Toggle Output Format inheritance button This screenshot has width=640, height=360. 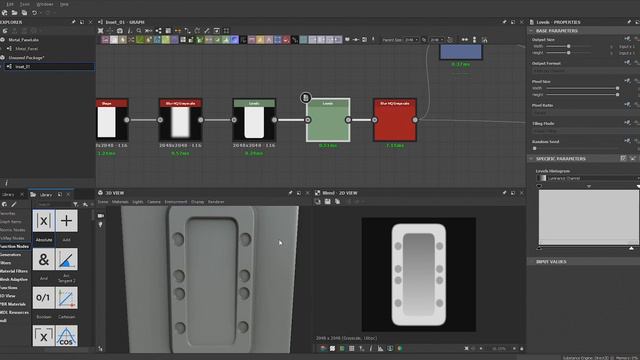pyautogui.click(x=627, y=62)
